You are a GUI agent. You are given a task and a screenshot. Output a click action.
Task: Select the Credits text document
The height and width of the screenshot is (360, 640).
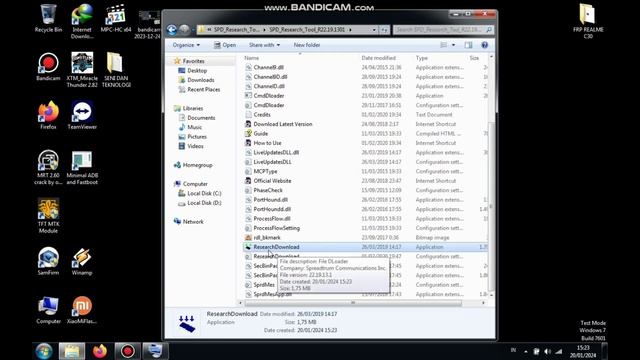point(262,115)
